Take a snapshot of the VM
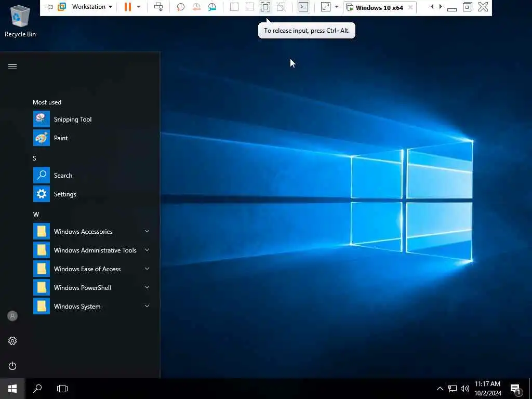Screen dimensions: 532x399 tap(180, 7)
